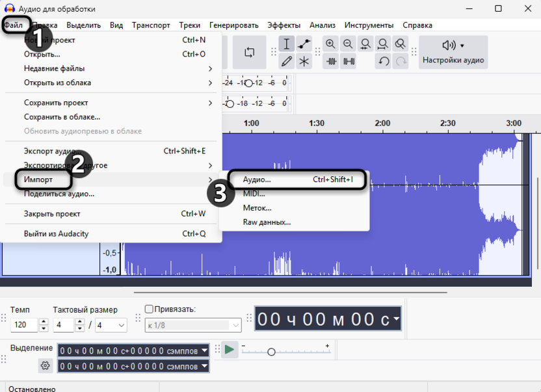Open the Эффекты menu
The height and width of the screenshot is (392, 541).
[x=284, y=25]
